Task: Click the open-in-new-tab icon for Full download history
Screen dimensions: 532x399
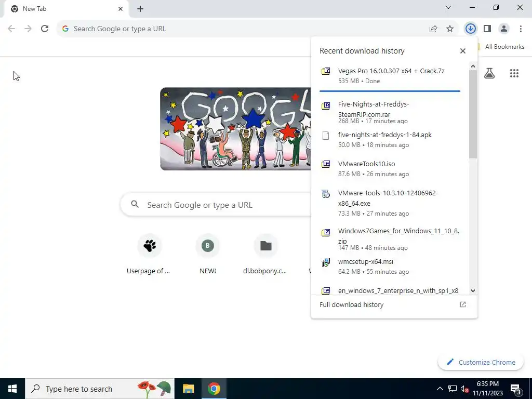Action: pos(463,304)
